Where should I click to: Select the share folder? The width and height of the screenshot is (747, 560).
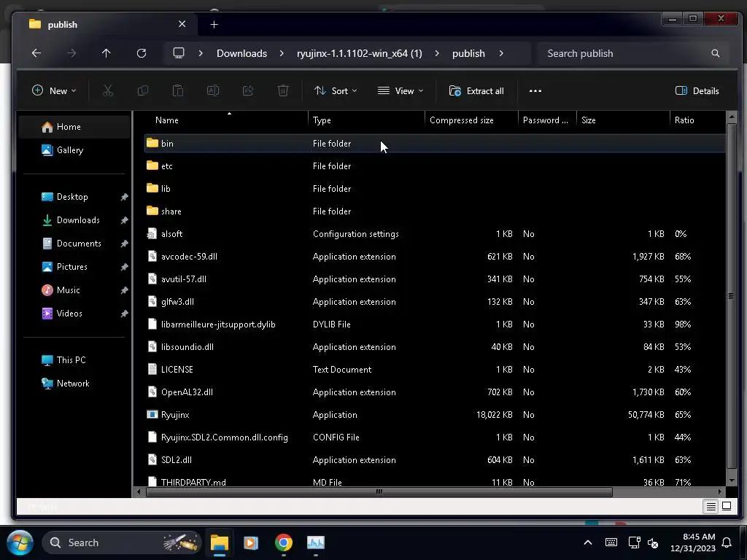tap(435, 211)
